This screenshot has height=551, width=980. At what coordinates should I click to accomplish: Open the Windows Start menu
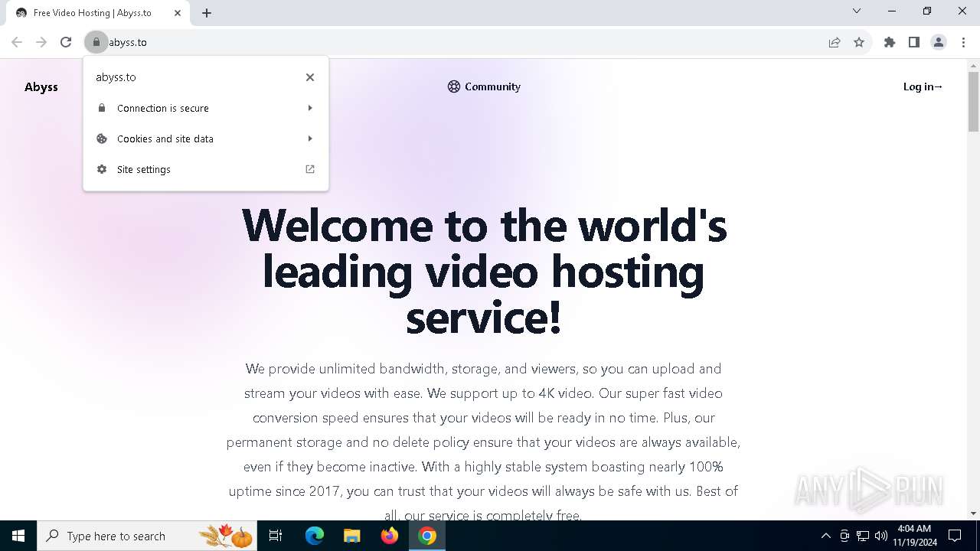click(18, 536)
